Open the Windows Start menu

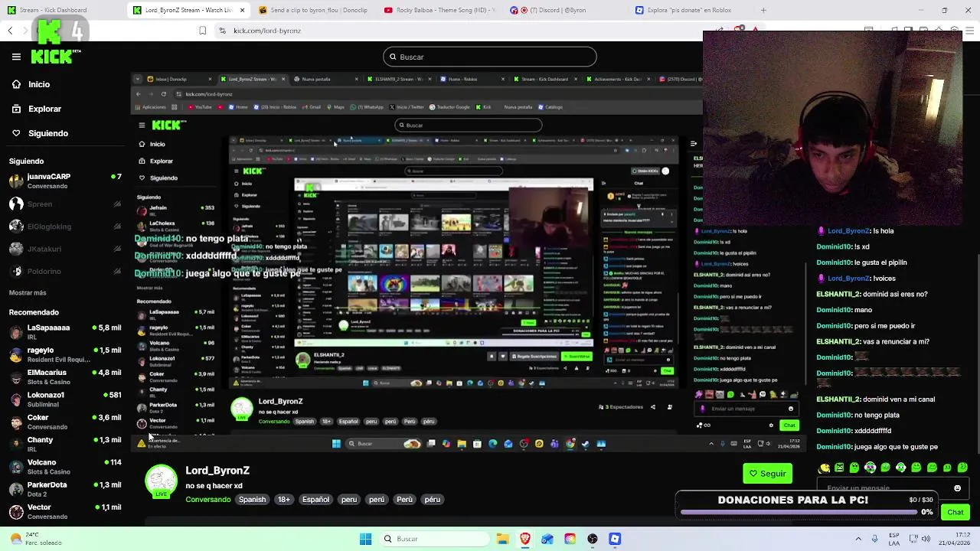point(365,539)
